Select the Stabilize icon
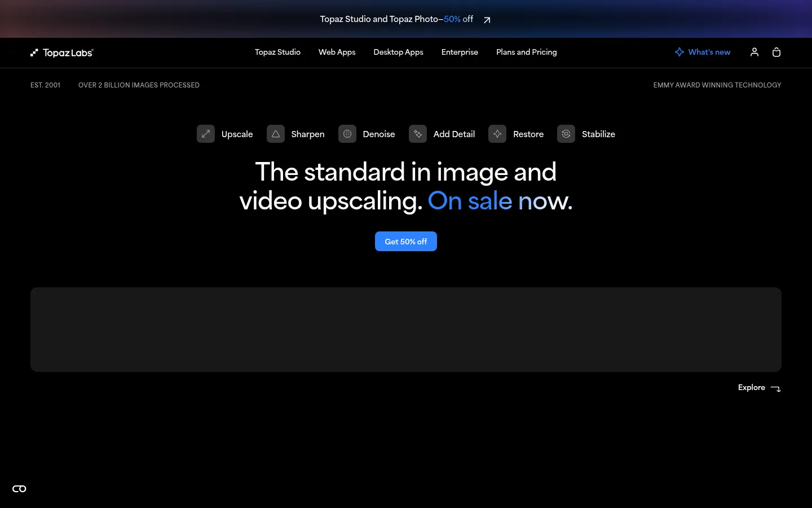 pos(566,134)
